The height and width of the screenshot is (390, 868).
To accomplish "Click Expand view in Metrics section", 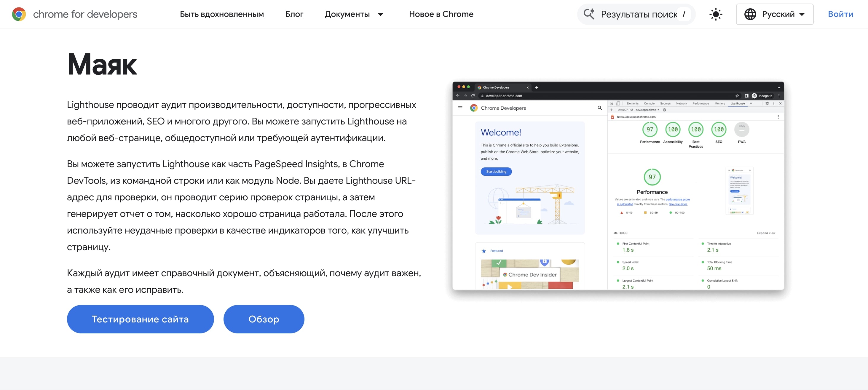I will click(766, 233).
